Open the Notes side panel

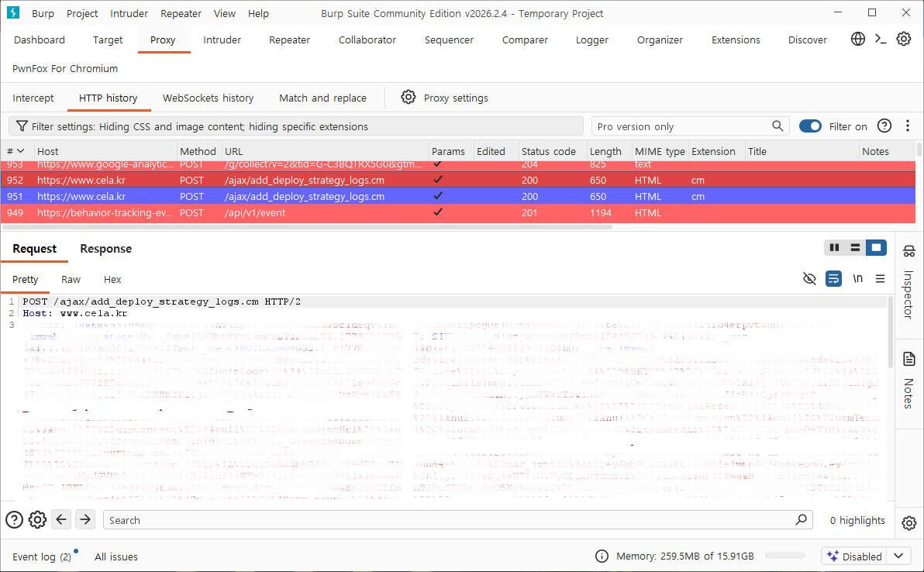click(x=908, y=380)
